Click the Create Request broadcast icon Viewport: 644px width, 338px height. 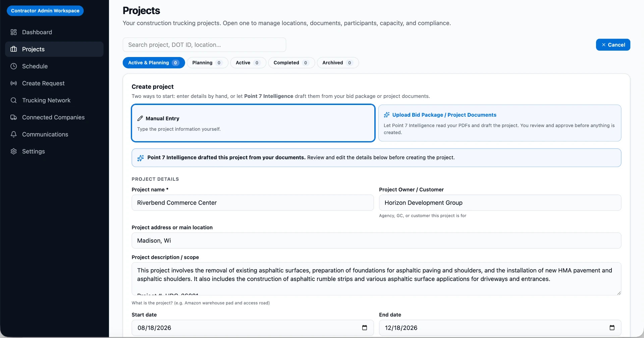click(13, 83)
